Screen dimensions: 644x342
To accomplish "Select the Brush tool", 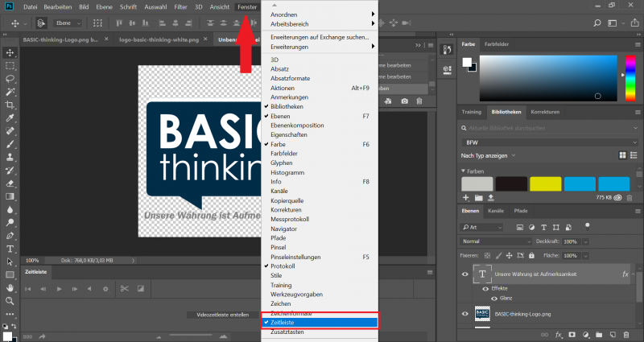I will tap(10, 144).
